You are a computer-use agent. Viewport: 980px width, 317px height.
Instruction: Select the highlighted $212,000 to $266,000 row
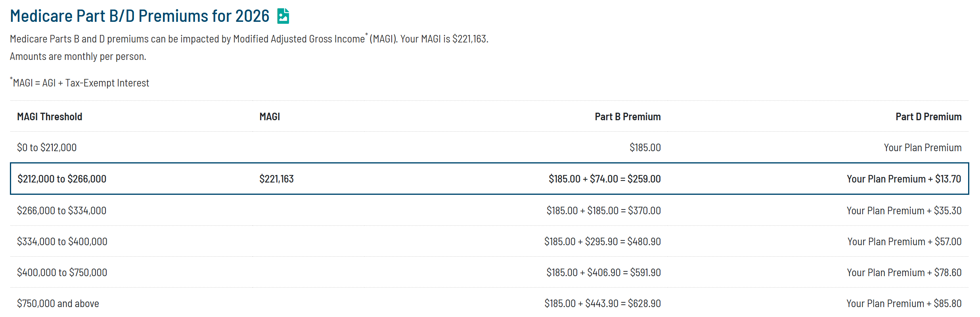[489, 179]
